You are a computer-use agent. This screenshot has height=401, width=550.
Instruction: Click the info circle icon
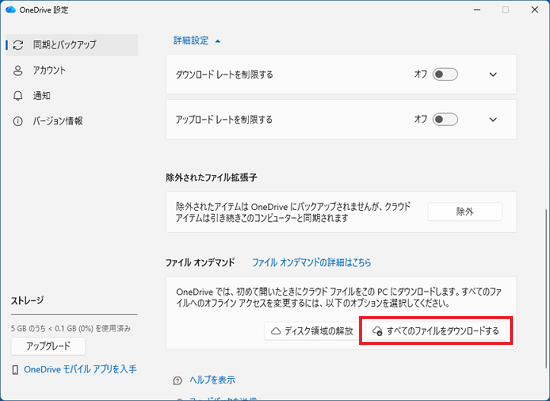point(18,121)
